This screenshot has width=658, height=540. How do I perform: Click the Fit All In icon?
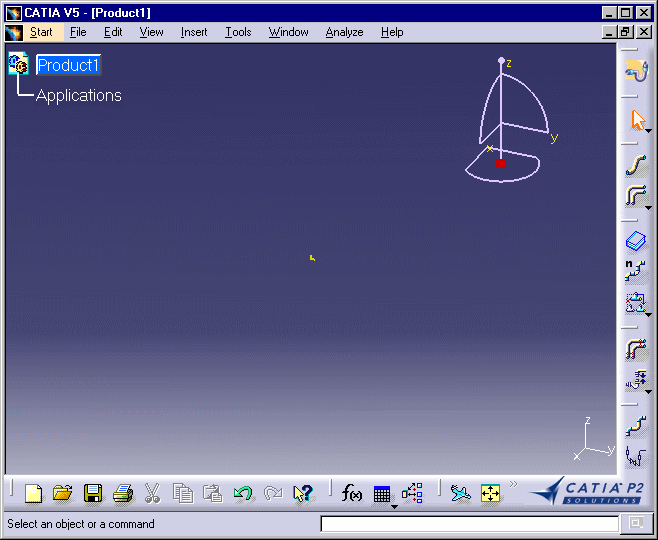click(490, 493)
